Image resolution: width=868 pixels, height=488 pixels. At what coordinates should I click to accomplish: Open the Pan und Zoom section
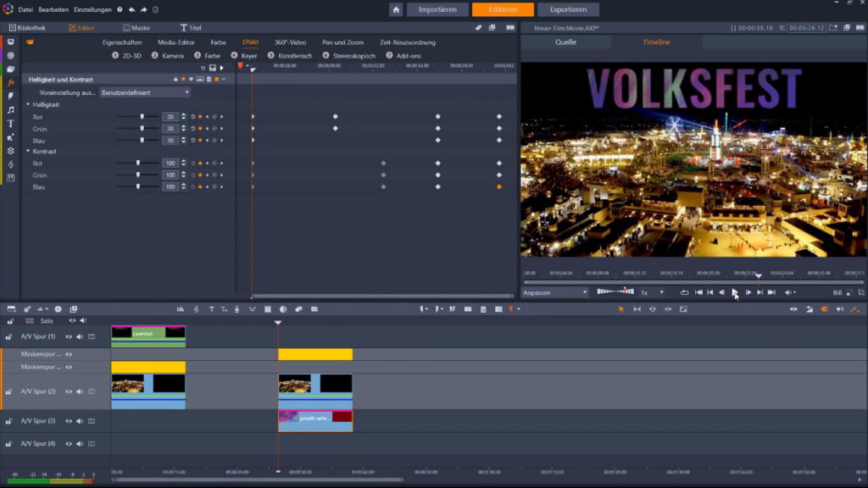(342, 42)
